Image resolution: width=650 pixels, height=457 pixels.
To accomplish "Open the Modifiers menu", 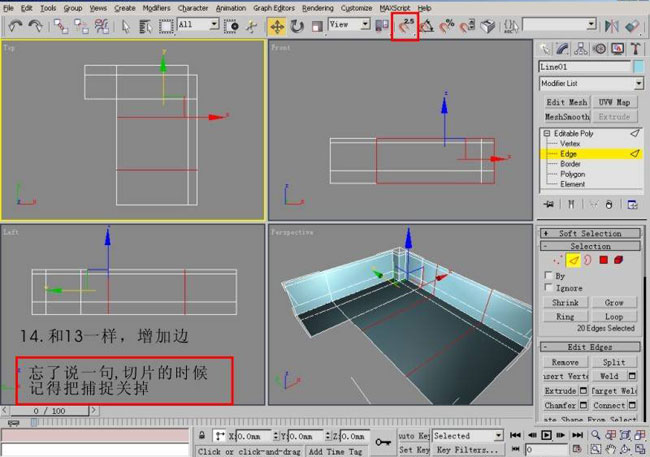I will (156, 8).
